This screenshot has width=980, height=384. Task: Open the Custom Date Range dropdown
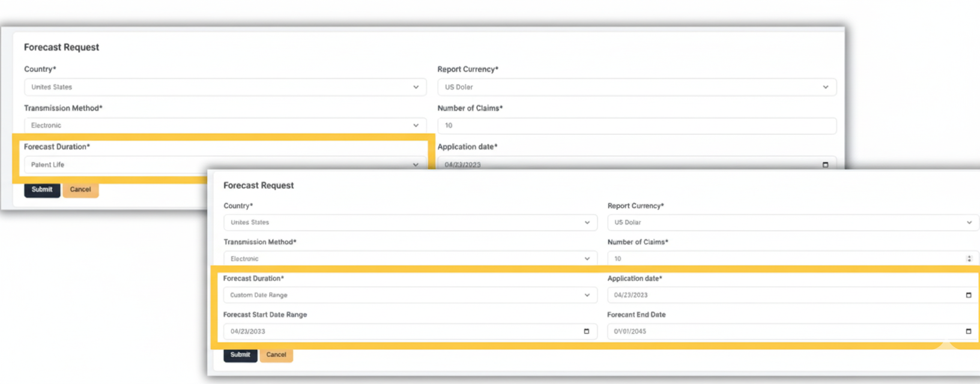[587, 295]
